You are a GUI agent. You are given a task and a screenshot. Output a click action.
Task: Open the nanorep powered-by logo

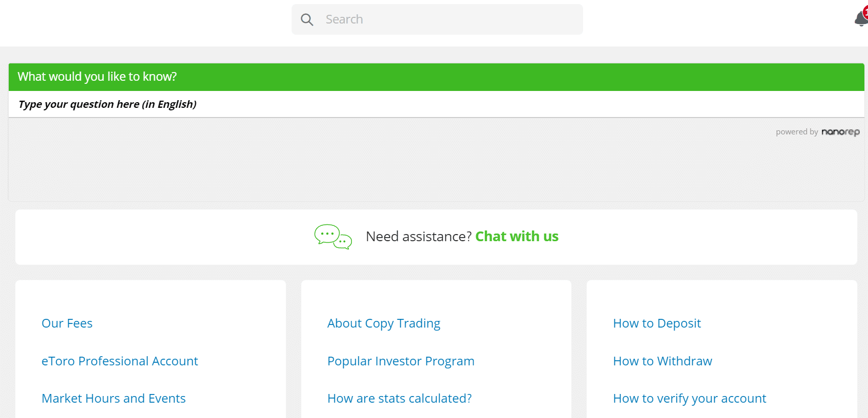pos(840,132)
